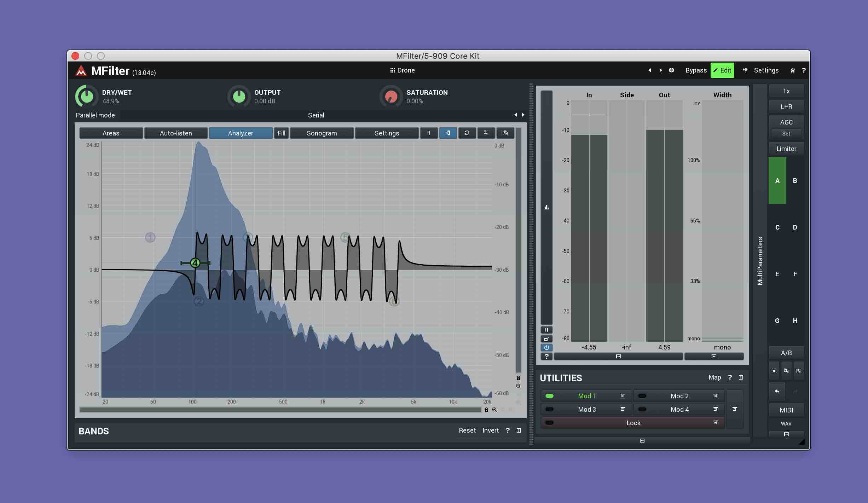Click the home icon in header

pyautogui.click(x=793, y=70)
